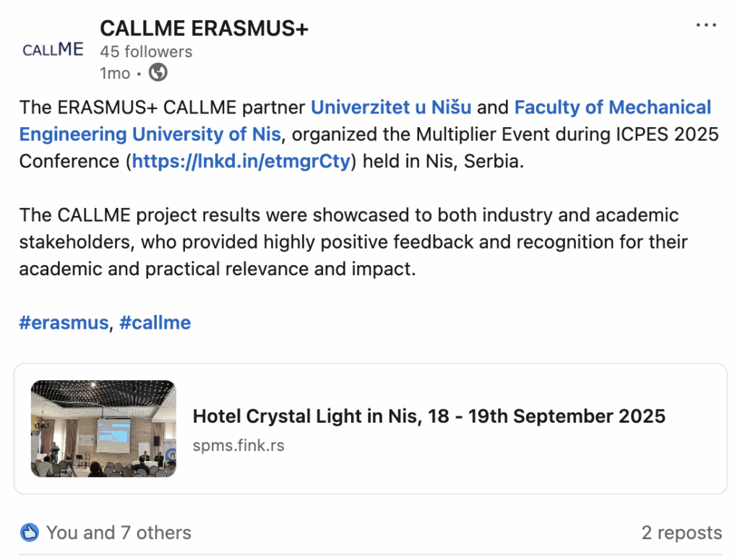
Task: Click the 45 followers text
Action: (146, 52)
